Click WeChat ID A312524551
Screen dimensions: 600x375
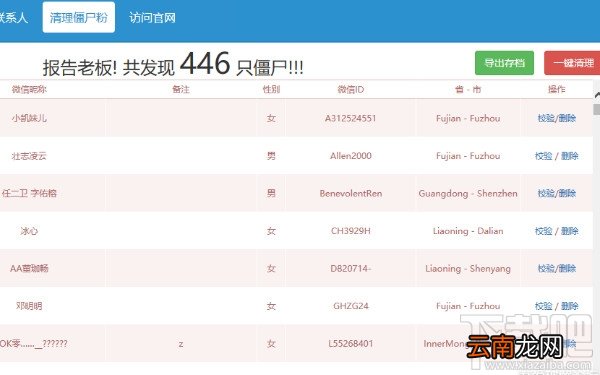[x=351, y=118]
